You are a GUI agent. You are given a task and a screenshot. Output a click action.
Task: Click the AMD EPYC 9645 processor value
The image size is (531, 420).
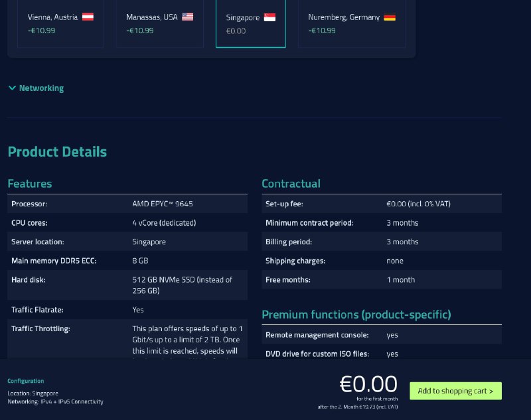pos(163,204)
